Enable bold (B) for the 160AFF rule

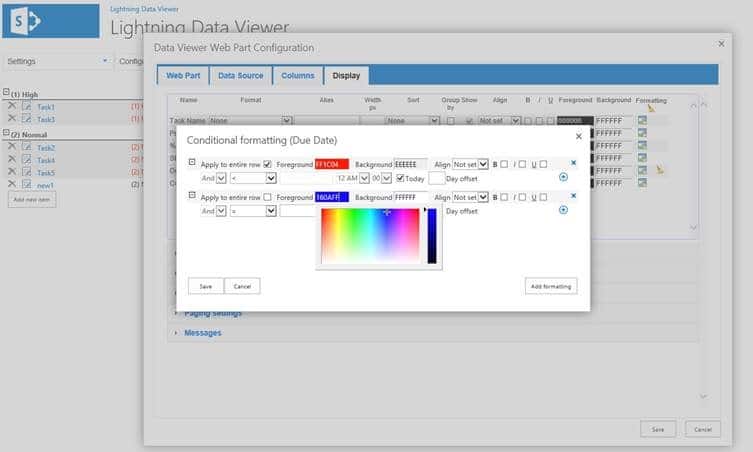[x=504, y=197]
